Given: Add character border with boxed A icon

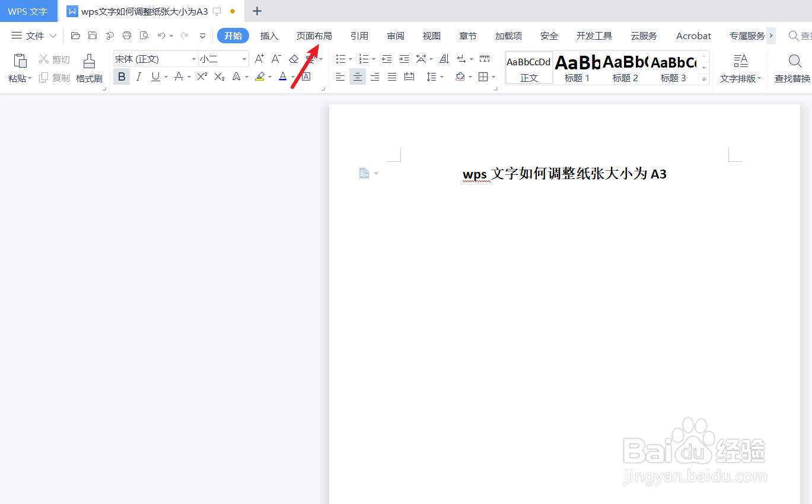Looking at the screenshot, I should 306,76.
